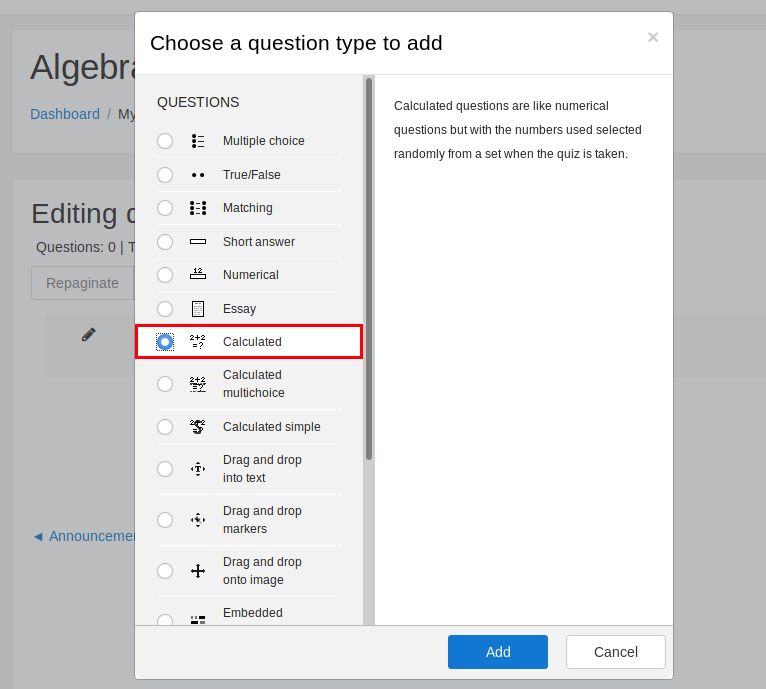
Task: Select the Multiple choice radio button
Action: 165,141
